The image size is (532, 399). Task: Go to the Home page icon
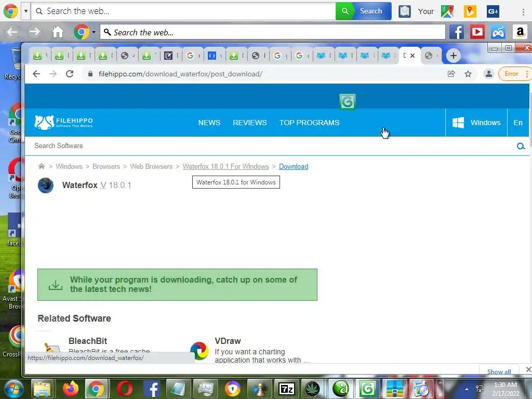[x=58, y=32]
